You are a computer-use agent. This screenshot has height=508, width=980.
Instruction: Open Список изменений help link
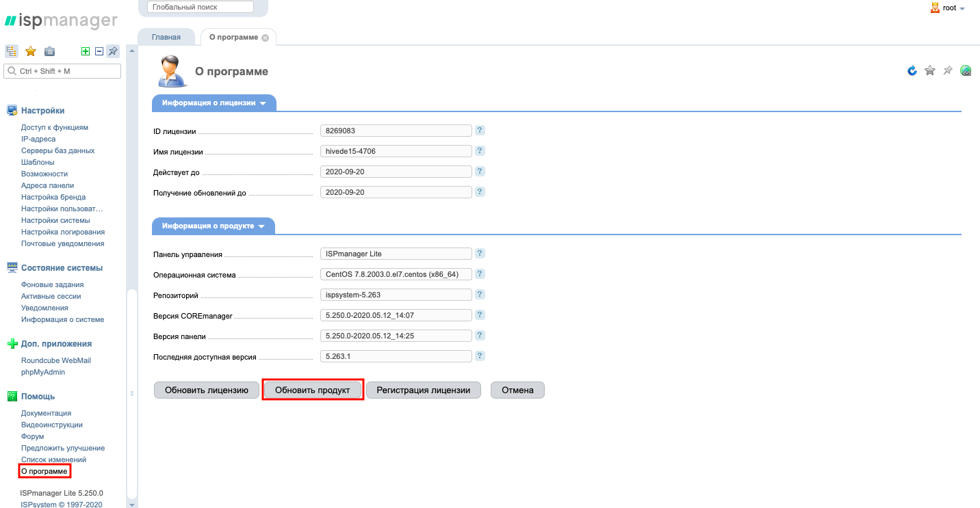53,459
